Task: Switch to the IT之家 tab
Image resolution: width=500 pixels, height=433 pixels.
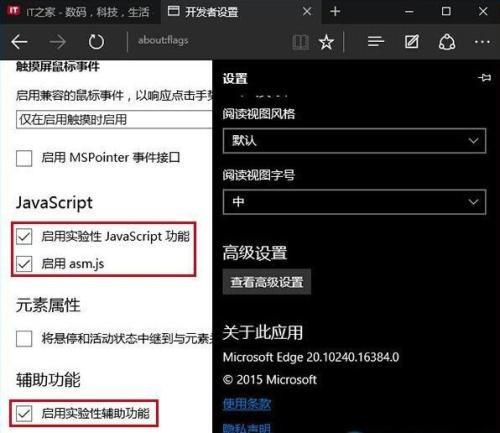Action: [80, 12]
